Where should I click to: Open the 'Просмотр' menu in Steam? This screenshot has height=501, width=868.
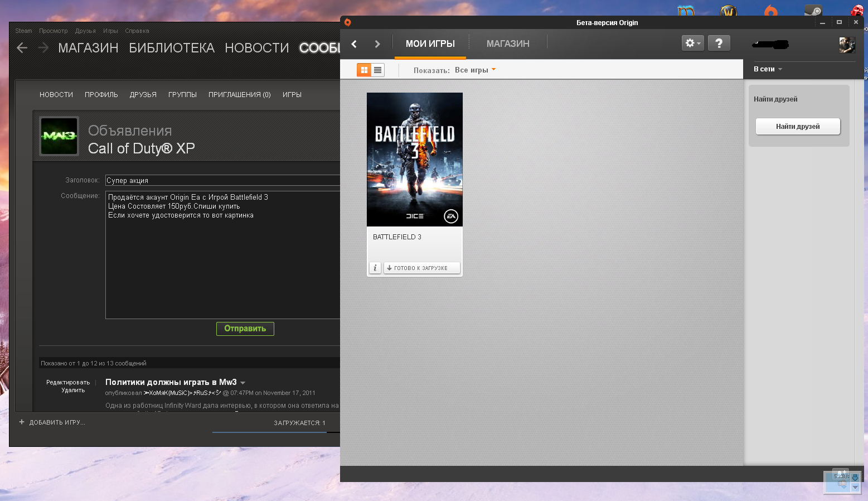click(53, 31)
